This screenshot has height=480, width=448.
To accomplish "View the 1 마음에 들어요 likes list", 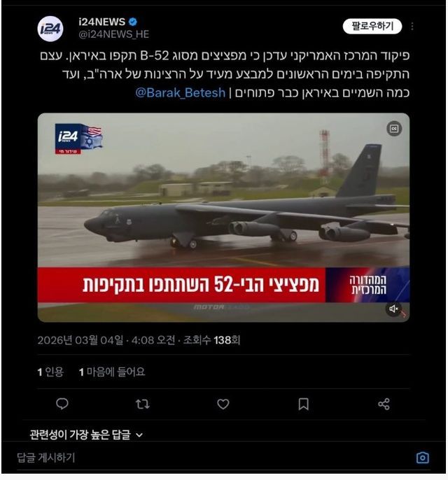I will (x=112, y=372).
